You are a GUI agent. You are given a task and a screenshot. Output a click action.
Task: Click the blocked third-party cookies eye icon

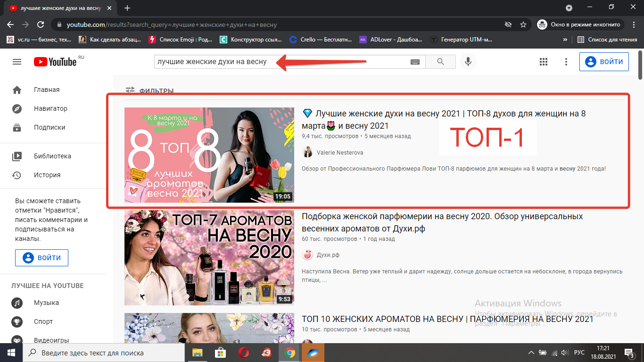point(508,25)
